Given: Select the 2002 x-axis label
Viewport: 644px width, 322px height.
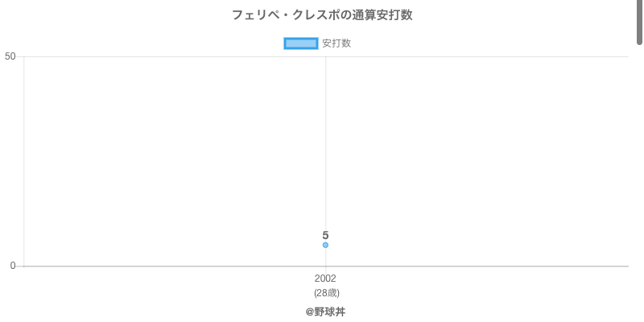Looking at the screenshot, I should tap(325, 279).
